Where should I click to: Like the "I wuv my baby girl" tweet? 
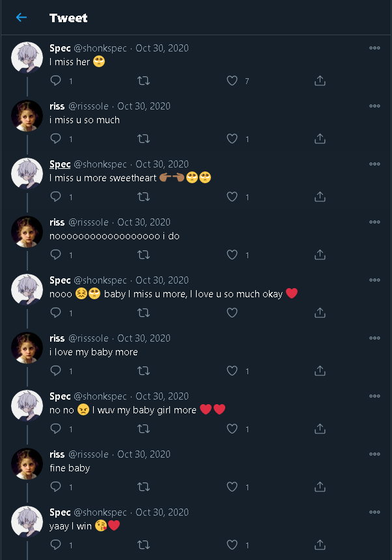click(232, 429)
